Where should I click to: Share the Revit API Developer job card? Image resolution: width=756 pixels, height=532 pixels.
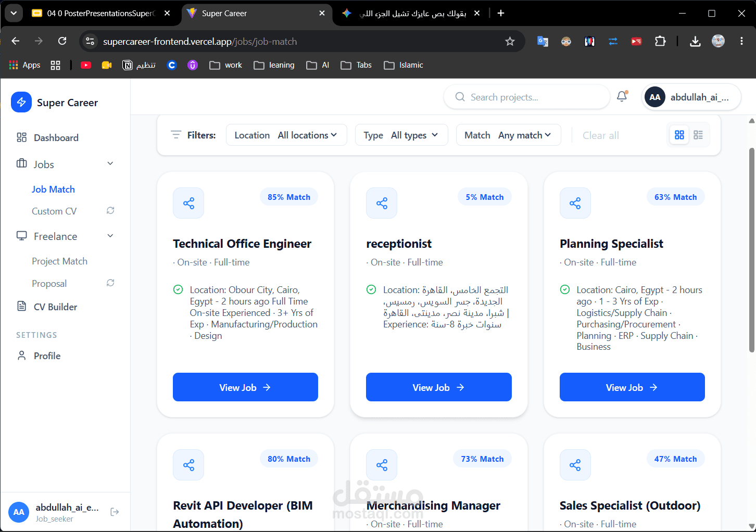point(188,465)
